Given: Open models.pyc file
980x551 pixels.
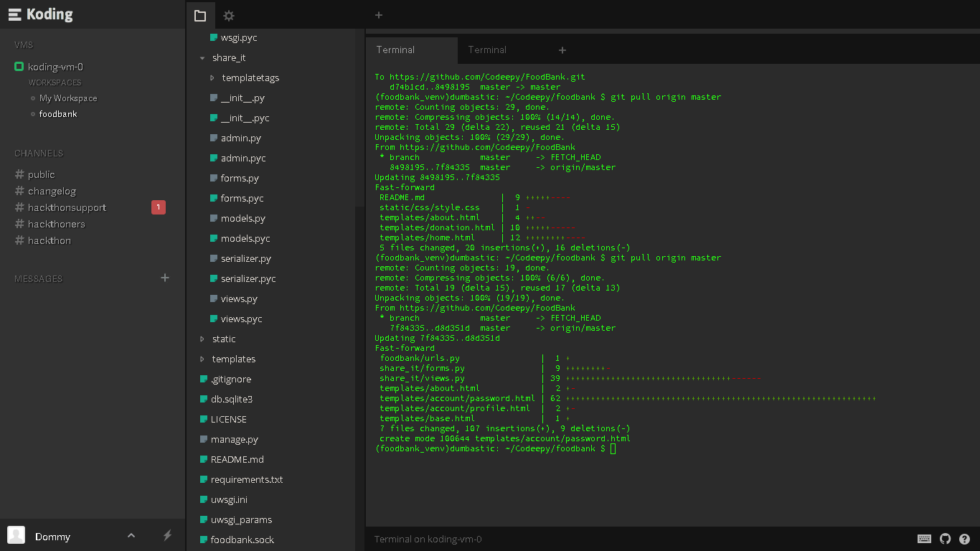Looking at the screenshot, I should pos(245,238).
